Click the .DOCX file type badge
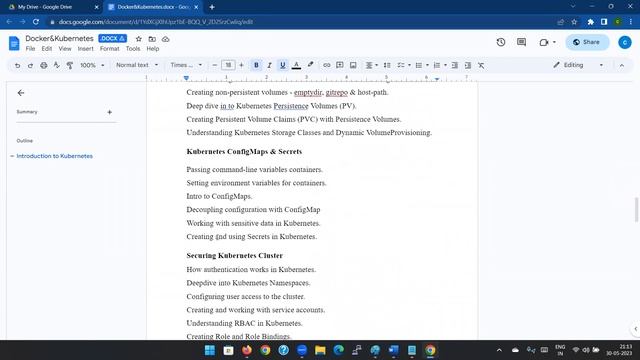This screenshot has height=360, width=640. (113, 38)
